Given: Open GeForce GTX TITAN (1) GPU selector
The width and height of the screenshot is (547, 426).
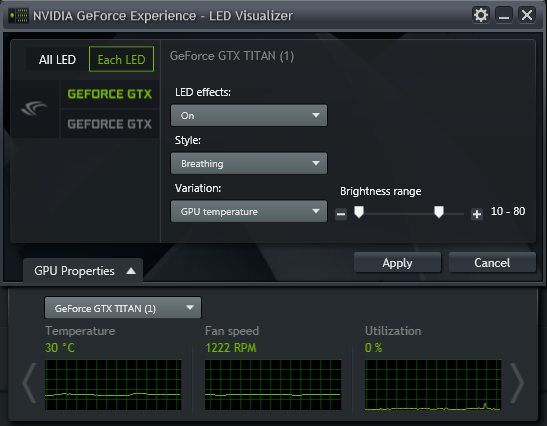Looking at the screenshot, I should click(x=123, y=308).
